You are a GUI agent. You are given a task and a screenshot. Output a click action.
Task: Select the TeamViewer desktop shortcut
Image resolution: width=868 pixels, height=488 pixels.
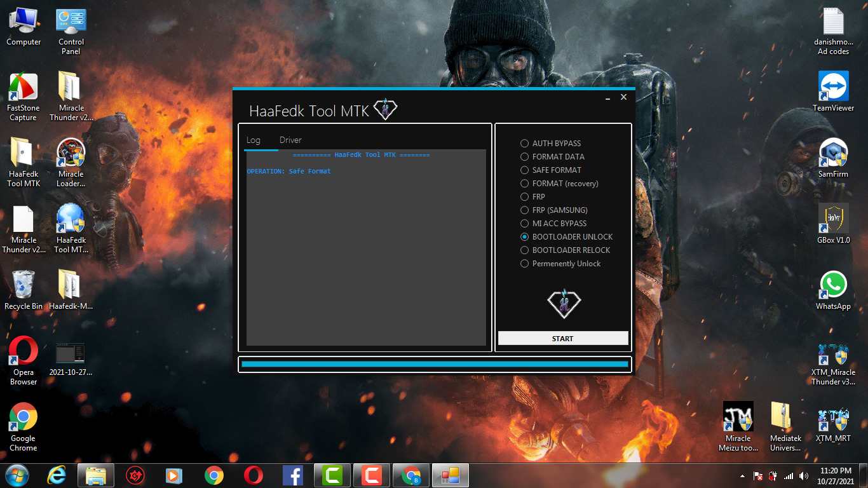[x=833, y=92]
